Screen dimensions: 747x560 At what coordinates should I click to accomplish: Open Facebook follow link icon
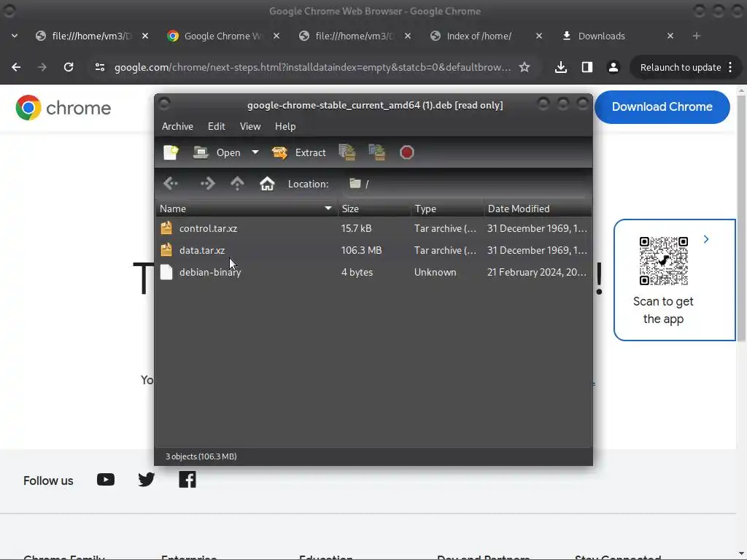[187, 480]
